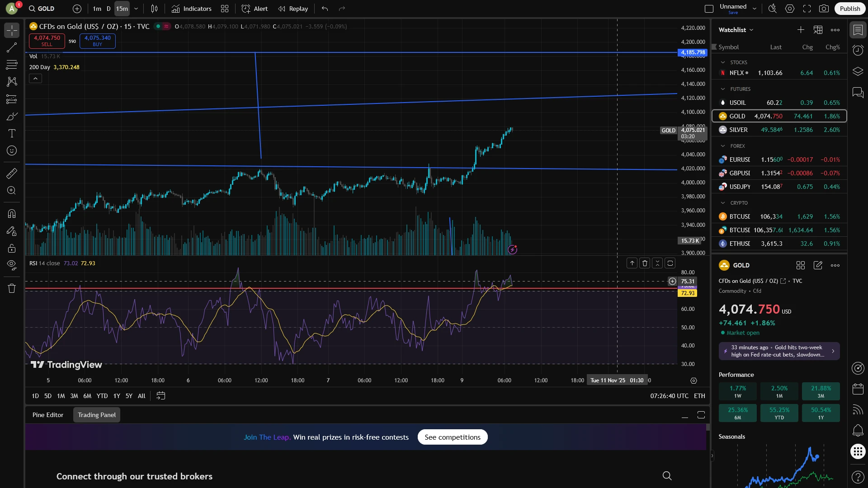Open the Watchlist name dropdown
Viewport: 868px width, 488px height.
click(736, 30)
